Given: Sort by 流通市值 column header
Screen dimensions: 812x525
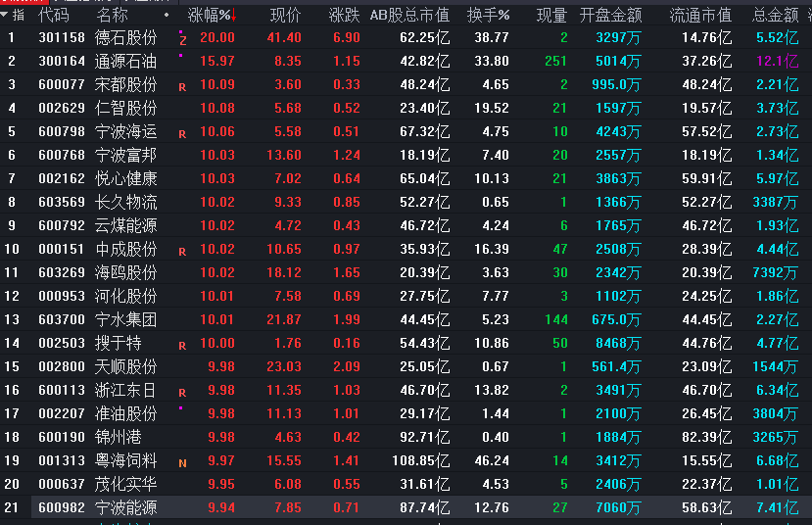Looking at the screenshot, I should (x=700, y=16).
